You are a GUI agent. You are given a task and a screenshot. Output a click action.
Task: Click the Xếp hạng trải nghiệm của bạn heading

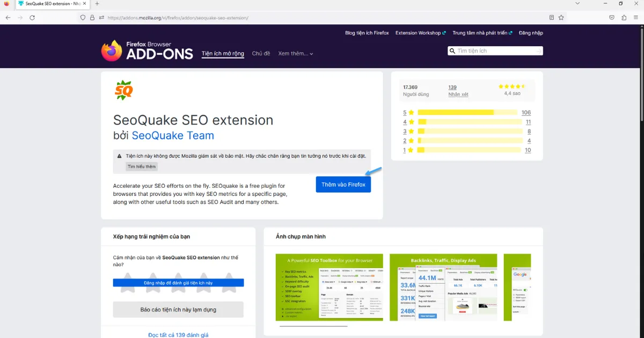pos(151,237)
